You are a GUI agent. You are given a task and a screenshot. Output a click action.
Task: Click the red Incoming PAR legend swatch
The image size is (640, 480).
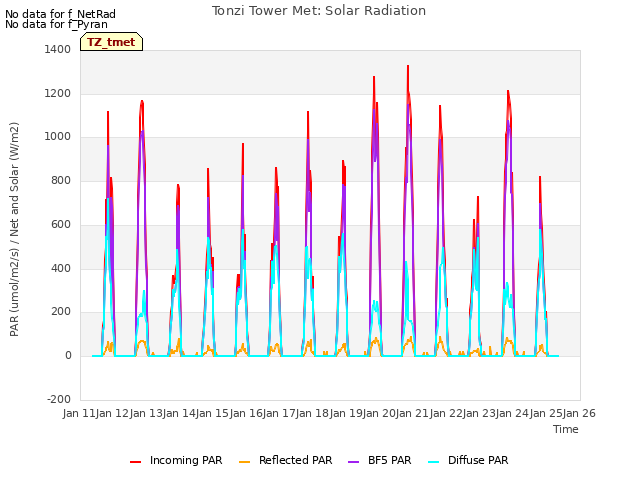[136, 462]
